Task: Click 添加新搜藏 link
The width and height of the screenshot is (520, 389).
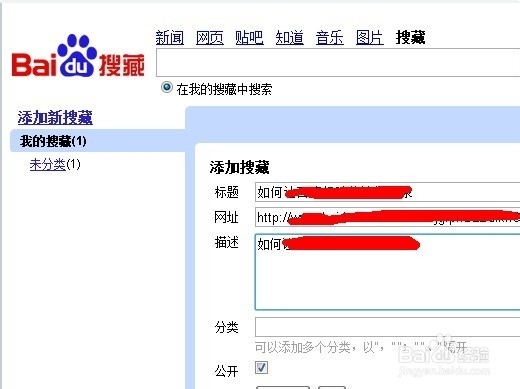Action: [x=55, y=118]
